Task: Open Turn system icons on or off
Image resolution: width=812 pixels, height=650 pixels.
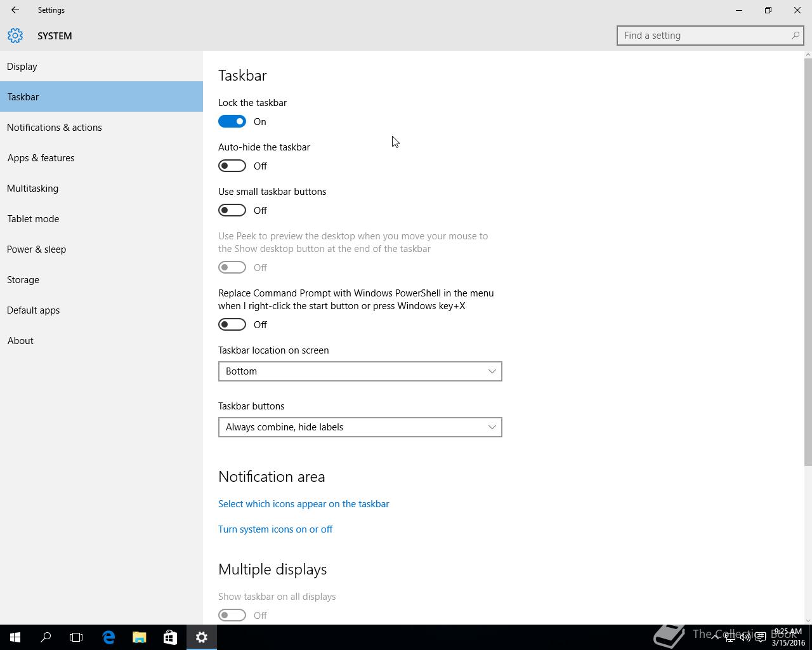Action: click(x=275, y=529)
